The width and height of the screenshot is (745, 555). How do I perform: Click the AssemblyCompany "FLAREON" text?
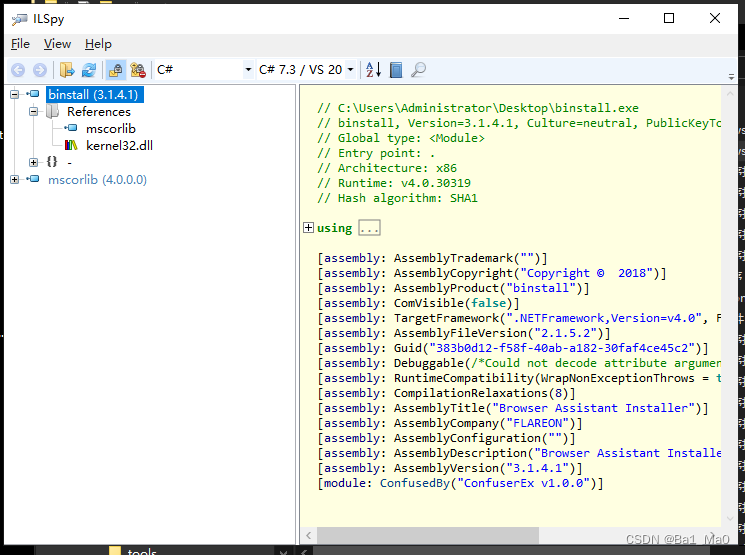537,423
